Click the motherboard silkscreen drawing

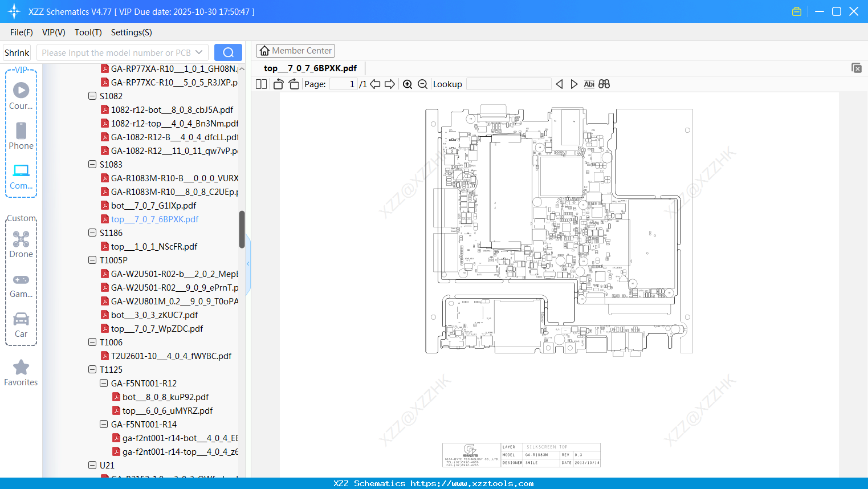coord(559,231)
